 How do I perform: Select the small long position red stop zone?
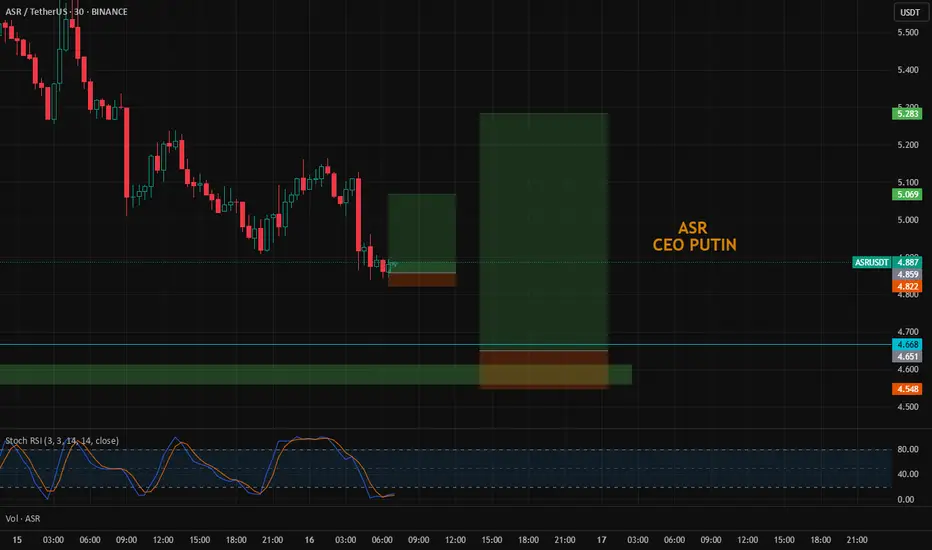click(x=422, y=279)
